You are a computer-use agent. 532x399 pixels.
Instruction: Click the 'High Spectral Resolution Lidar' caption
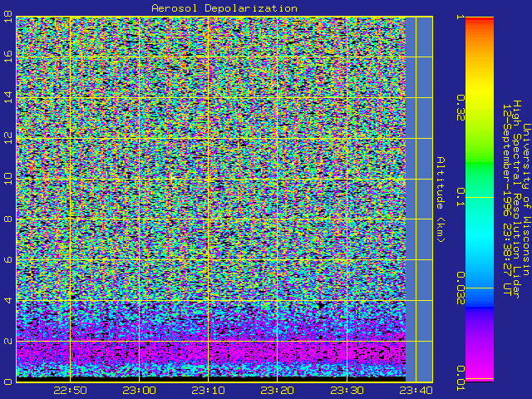point(516,199)
